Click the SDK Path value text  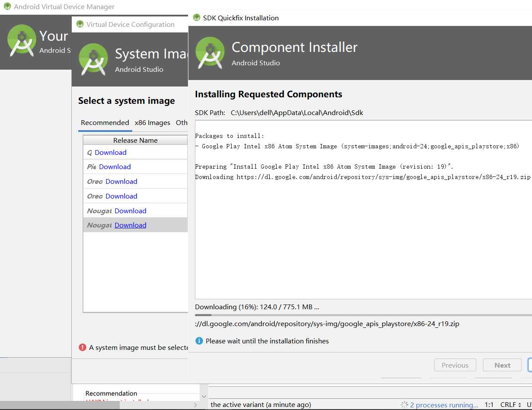pos(297,112)
